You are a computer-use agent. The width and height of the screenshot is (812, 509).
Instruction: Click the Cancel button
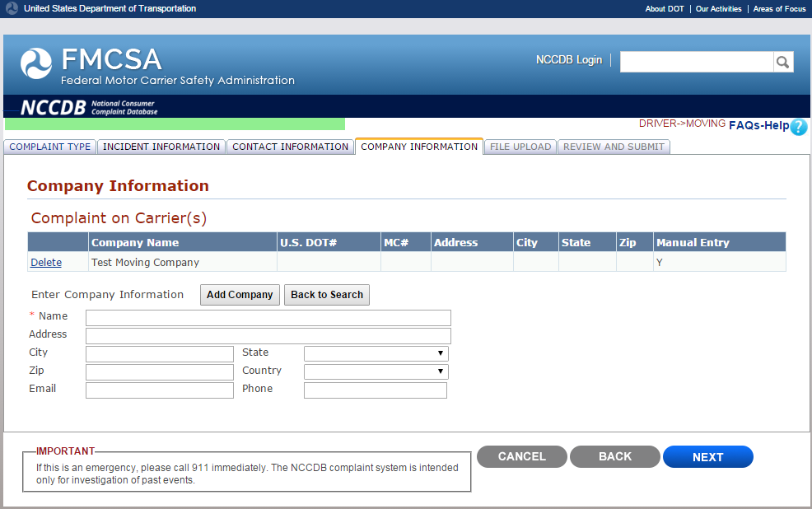(522, 457)
